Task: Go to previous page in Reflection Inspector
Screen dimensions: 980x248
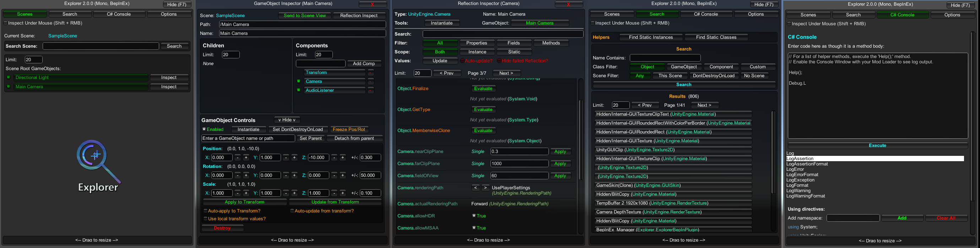Action: [446, 73]
